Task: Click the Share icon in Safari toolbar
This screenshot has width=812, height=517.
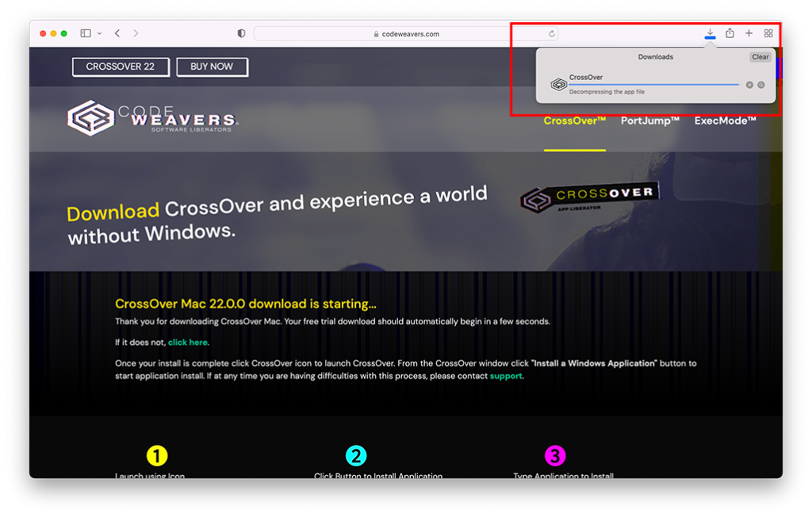Action: pos(730,33)
